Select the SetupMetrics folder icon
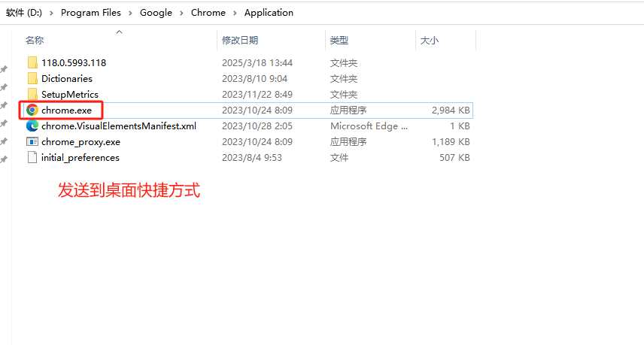Screen dimensions: 644x345 point(32,94)
